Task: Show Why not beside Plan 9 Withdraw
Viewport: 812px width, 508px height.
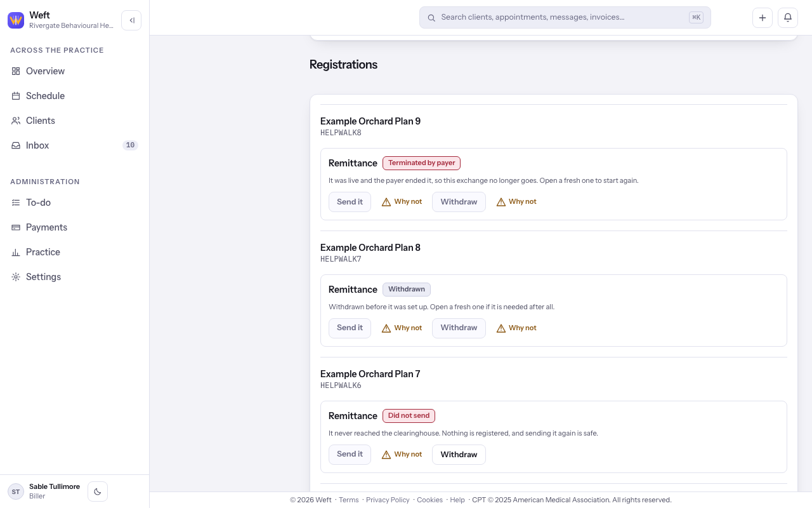Action: point(516,202)
